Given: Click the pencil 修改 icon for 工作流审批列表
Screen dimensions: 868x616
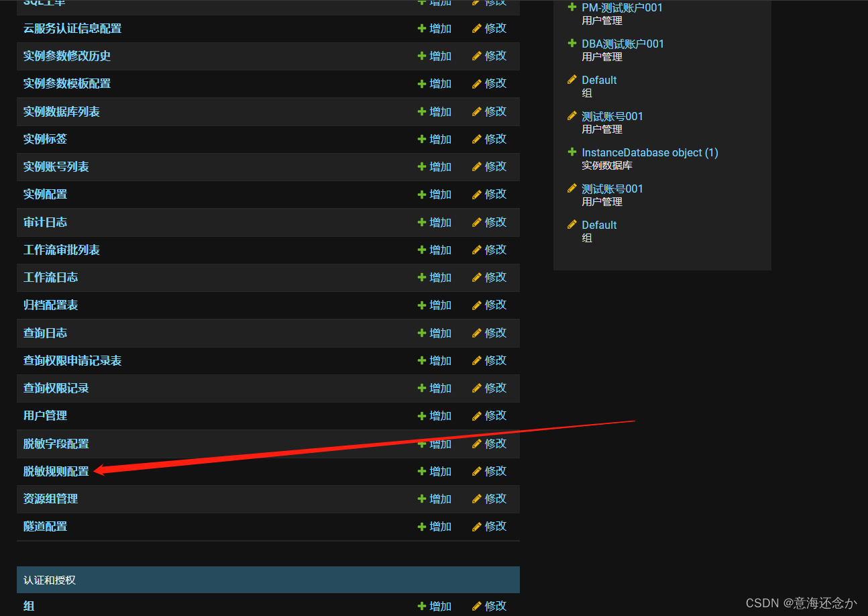Looking at the screenshot, I should click(477, 250).
